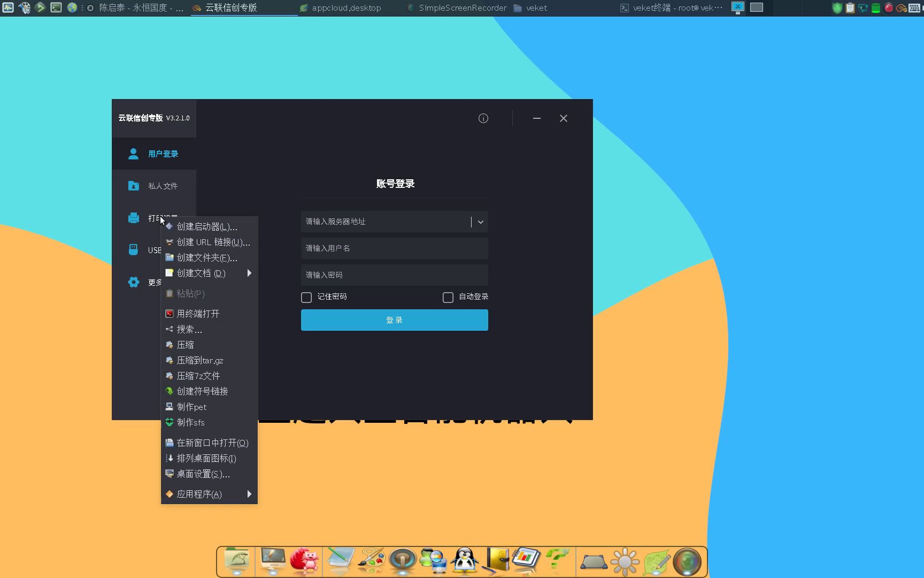Open the info icon in login window header
Image resolution: width=924 pixels, height=578 pixels.
[483, 118]
